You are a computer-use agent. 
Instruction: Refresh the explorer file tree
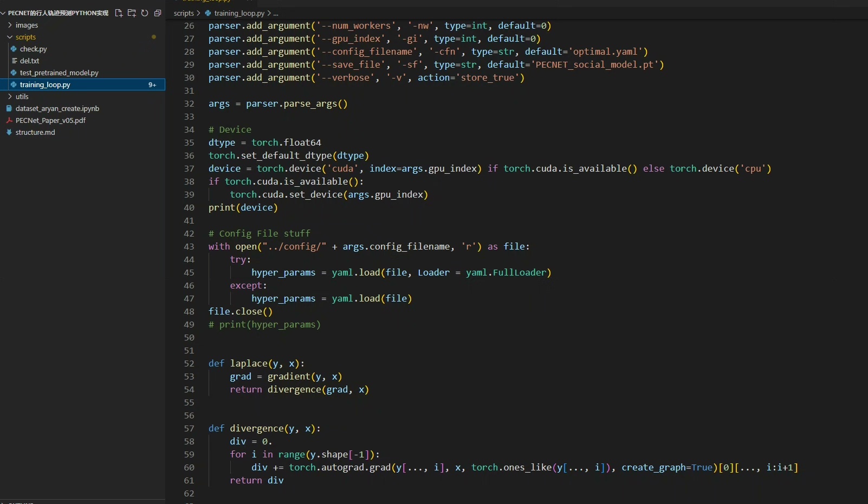[145, 13]
